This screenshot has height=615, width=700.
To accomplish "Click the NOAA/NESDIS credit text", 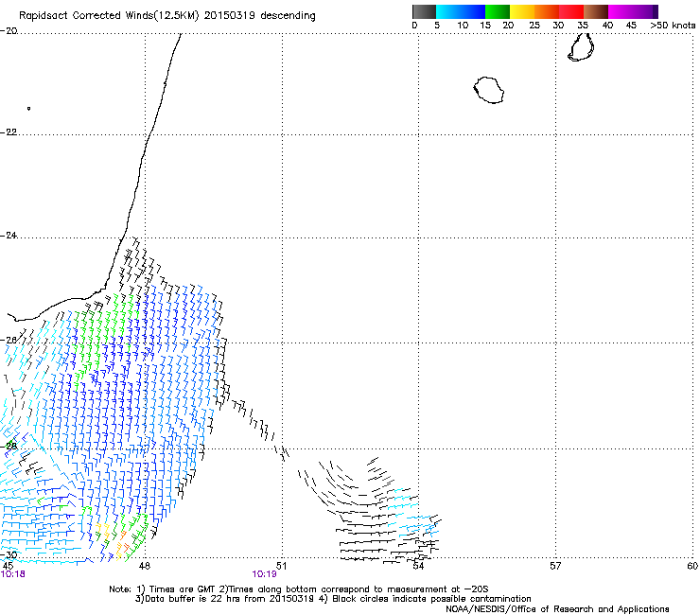I will tap(557, 609).
